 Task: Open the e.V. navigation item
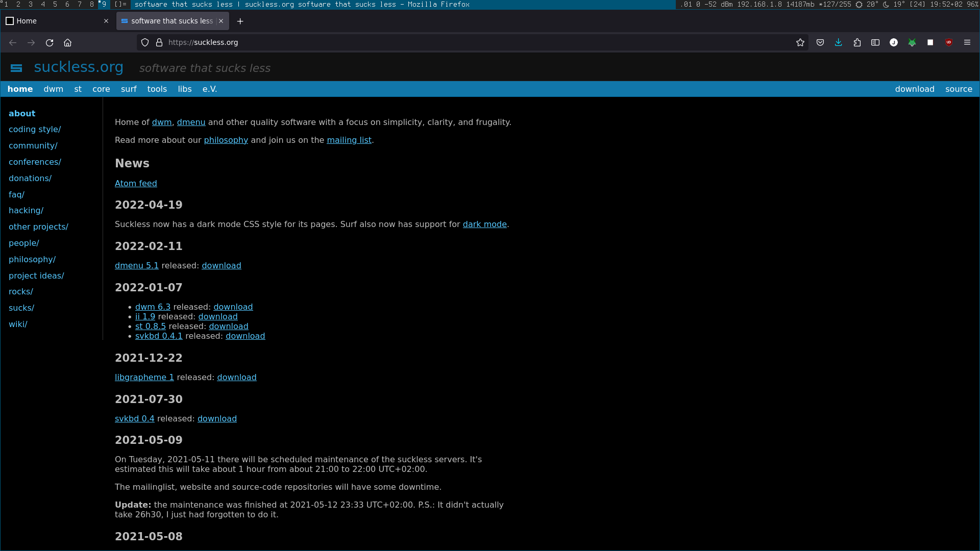[x=210, y=89]
